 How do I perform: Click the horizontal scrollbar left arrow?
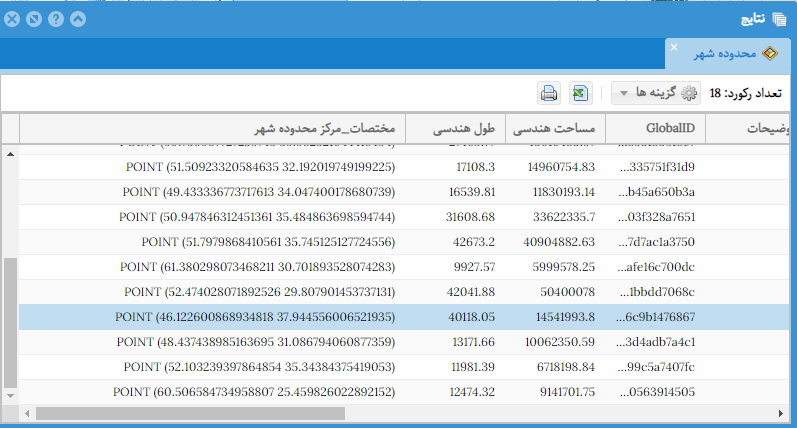click(x=27, y=412)
